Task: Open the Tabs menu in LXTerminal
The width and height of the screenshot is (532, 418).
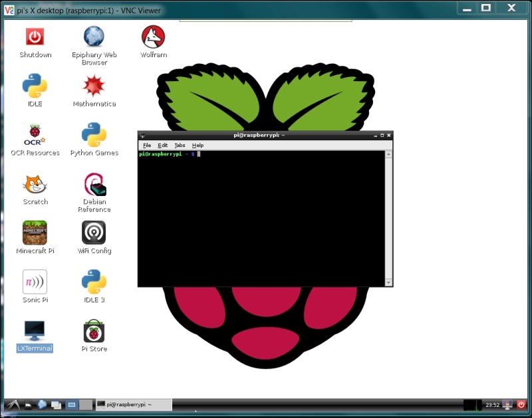Action: click(180, 145)
